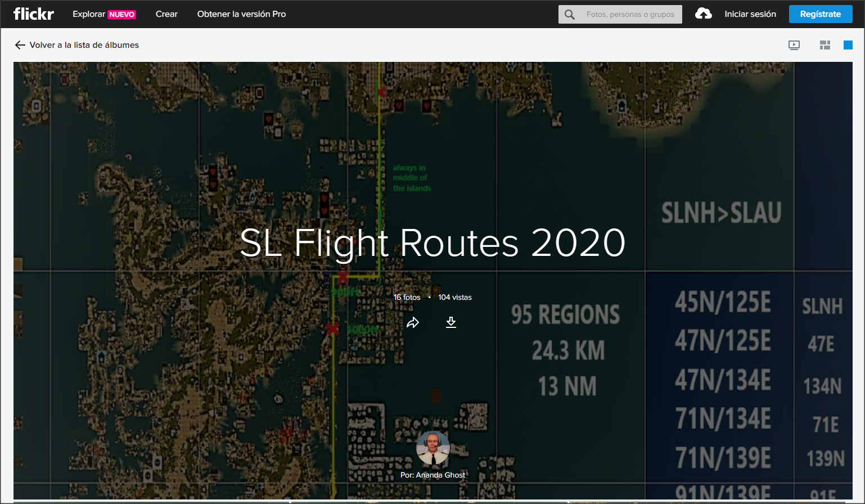The width and height of the screenshot is (865, 504).
Task: Download the album
Action: pos(451,322)
